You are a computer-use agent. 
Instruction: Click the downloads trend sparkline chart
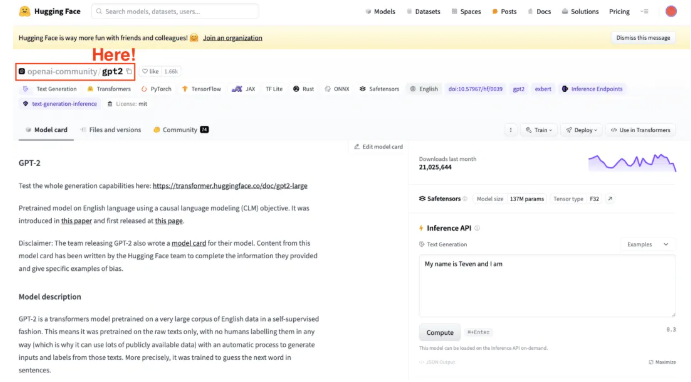(x=632, y=163)
